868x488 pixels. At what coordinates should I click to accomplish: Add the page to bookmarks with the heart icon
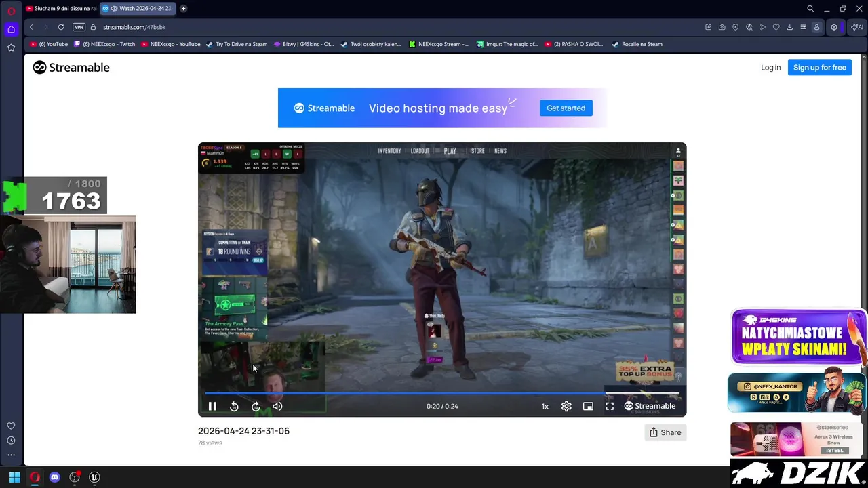(776, 27)
